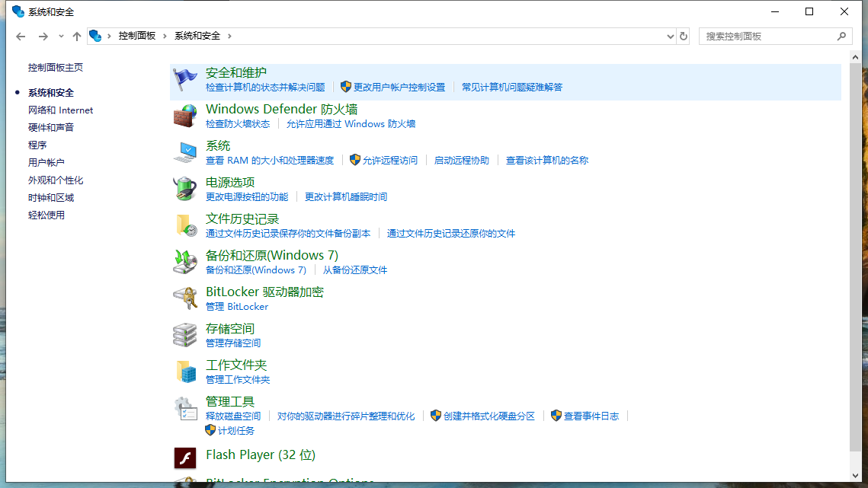Click 允许远程访问 link
868x488 pixels.
(x=389, y=161)
